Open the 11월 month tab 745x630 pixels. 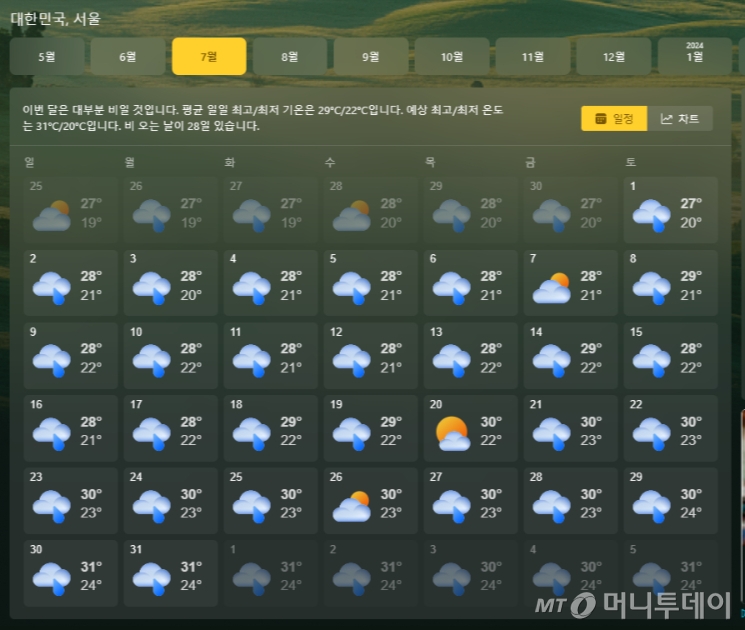tap(533, 57)
